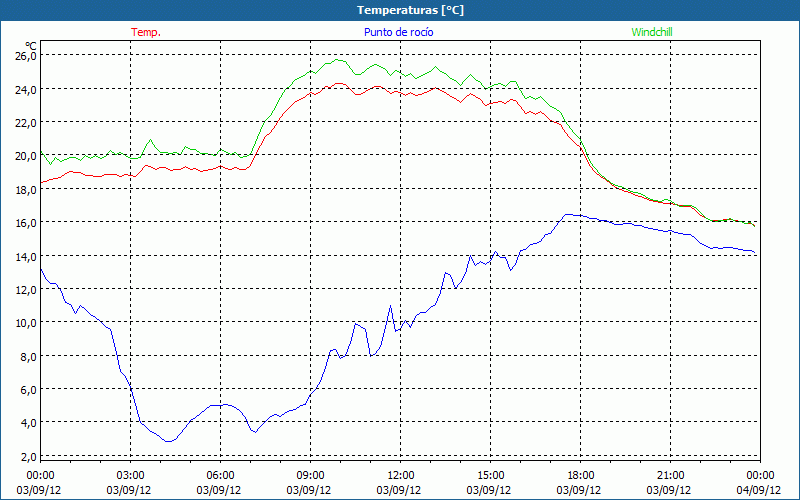Click the 14,0 y-axis value
Image resolution: width=800 pixels, height=500 pixels.
click(x=26, y=257)
